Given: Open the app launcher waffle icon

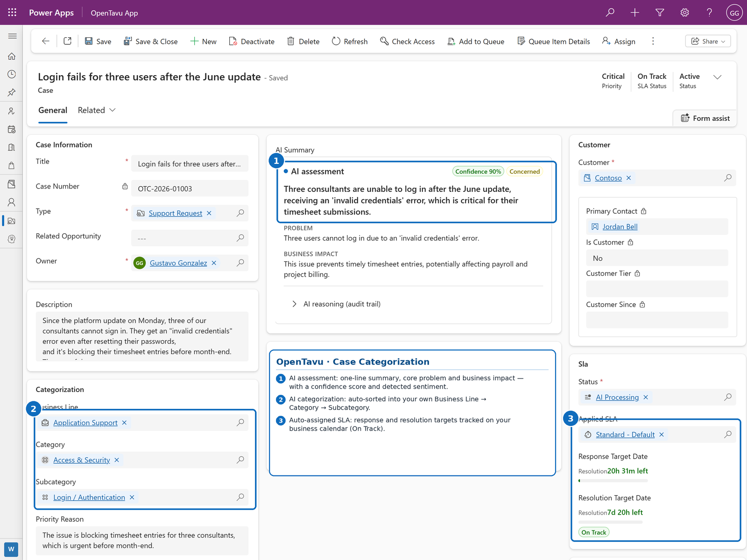Looking at the screenshot, I should pyautogui.click(x=12, y=13).
